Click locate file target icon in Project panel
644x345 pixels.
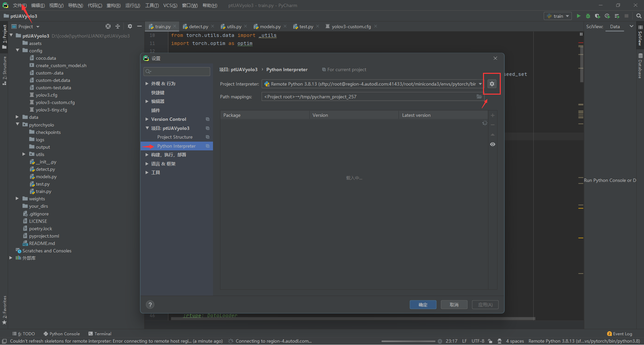(x=108, y=26)
